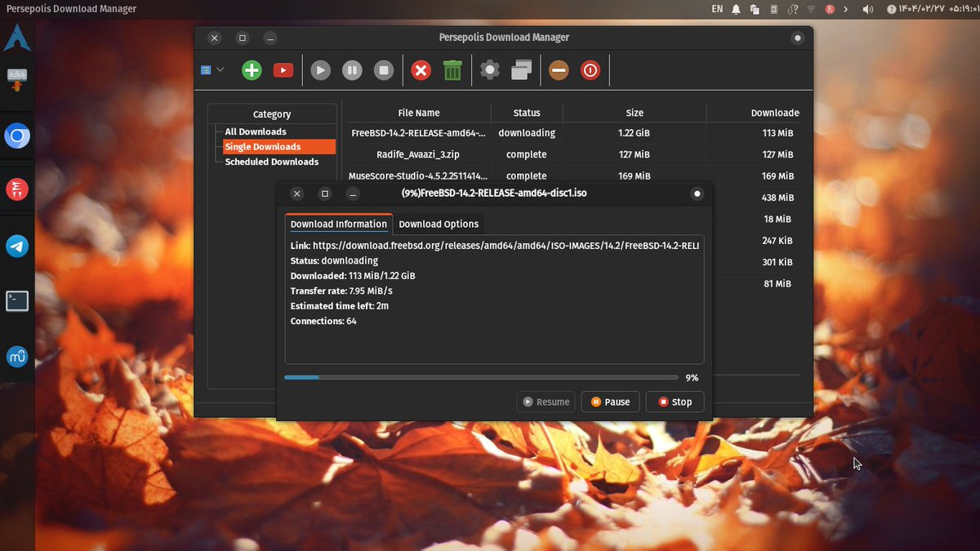
Task: Close the FreeBSD progress dialog window
Action: (297, 193)
